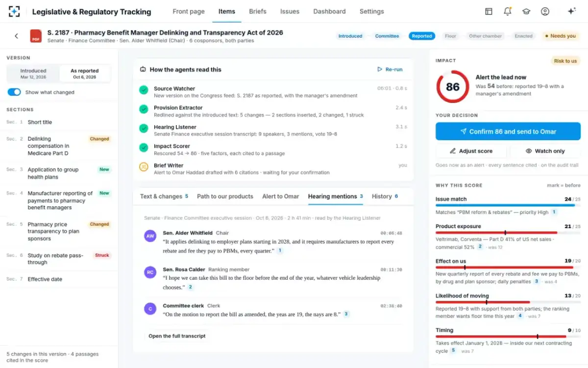Click the sparkle assistant icon

571,11
